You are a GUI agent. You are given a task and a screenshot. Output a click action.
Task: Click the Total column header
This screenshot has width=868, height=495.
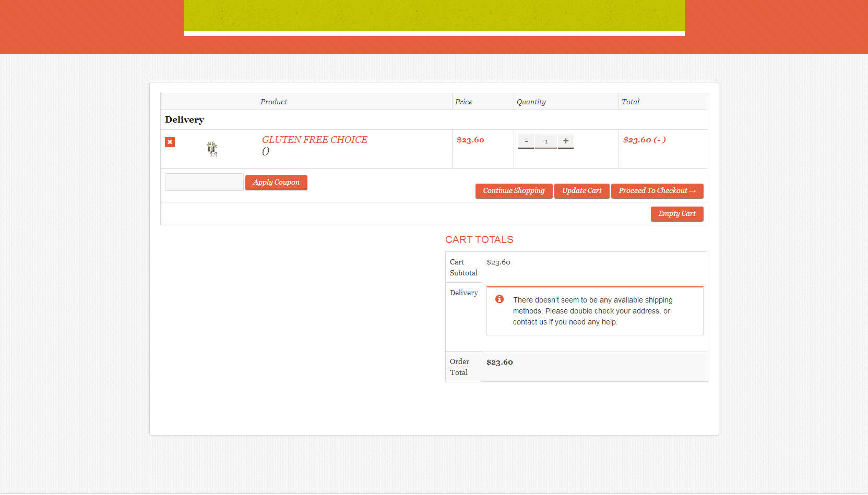coord(631,102)
